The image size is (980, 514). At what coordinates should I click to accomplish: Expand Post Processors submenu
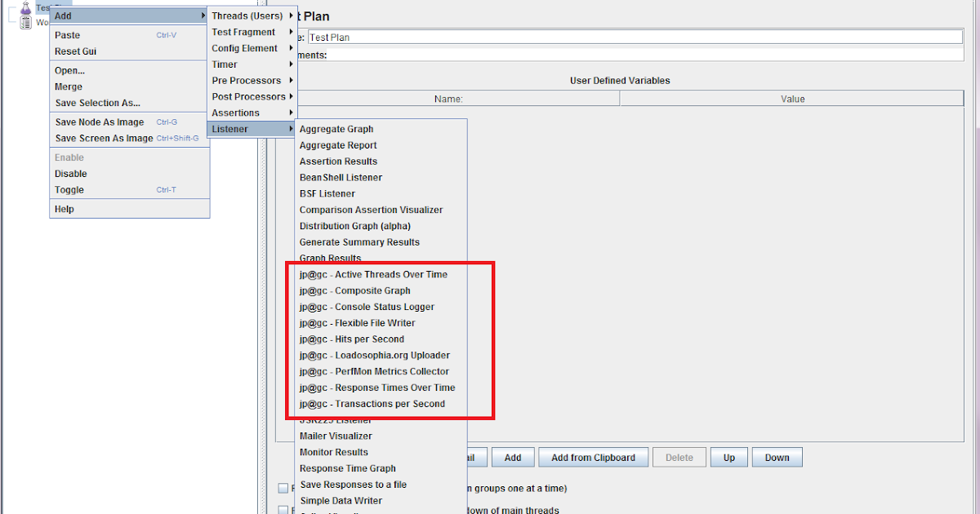click(x=252, y=96)
